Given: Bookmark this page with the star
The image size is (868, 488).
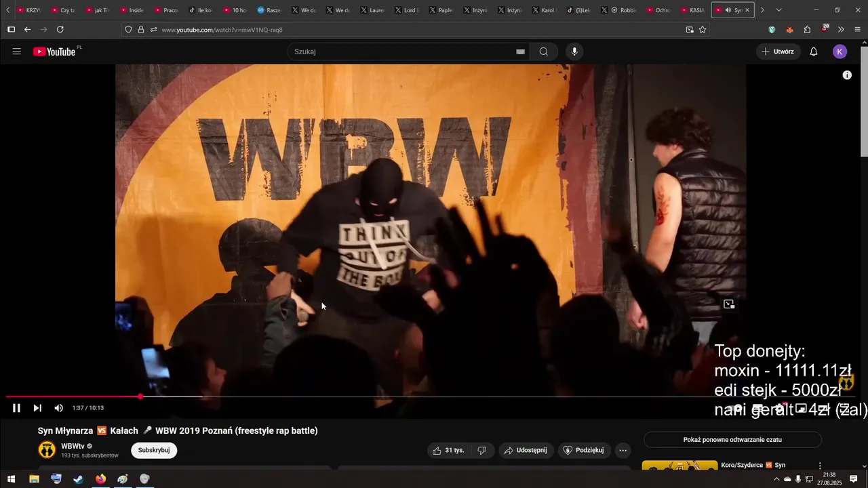Looking at the screenshot, I should (703, 30).
